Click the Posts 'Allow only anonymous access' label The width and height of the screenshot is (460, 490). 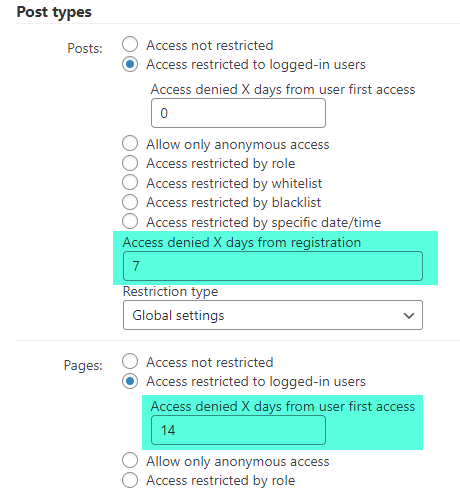[238, 145]
